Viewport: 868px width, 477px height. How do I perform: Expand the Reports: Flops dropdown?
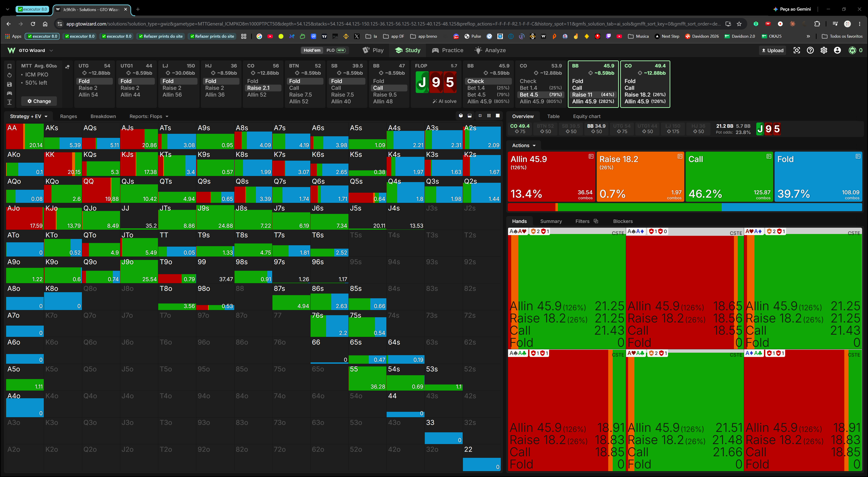tap(149, 116)
